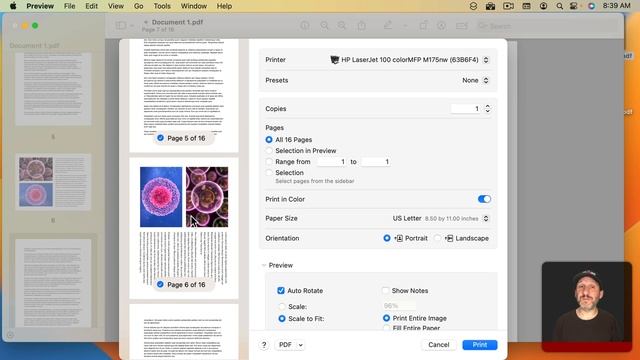Open the Tools menu

point(162,6)
